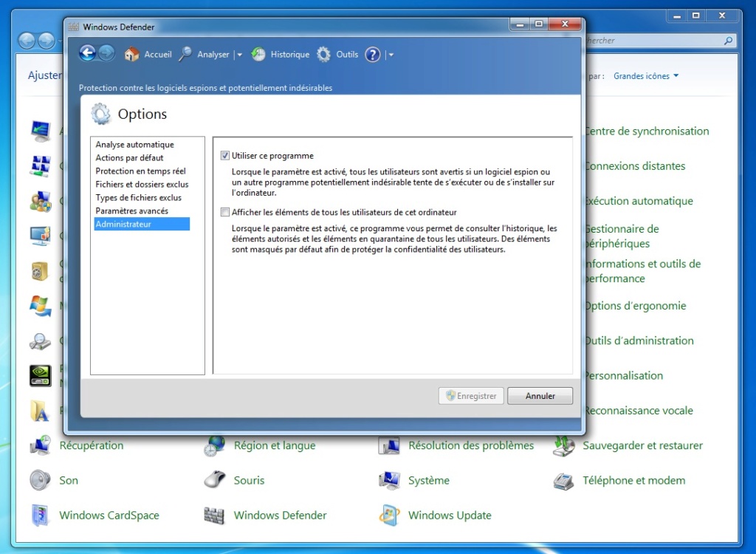Open the Souris mouse icon
This screenshot has height=554, width=756.
tap(215, 480)
